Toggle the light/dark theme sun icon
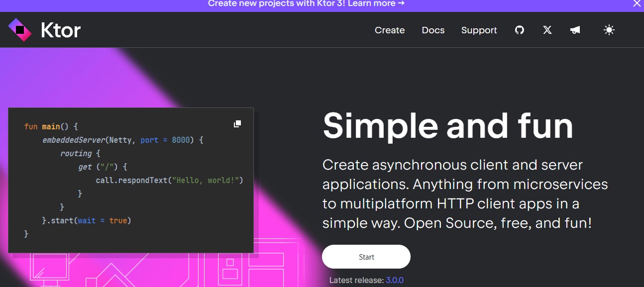The width and height of the screenshot is (644, 287). point(609,30)
